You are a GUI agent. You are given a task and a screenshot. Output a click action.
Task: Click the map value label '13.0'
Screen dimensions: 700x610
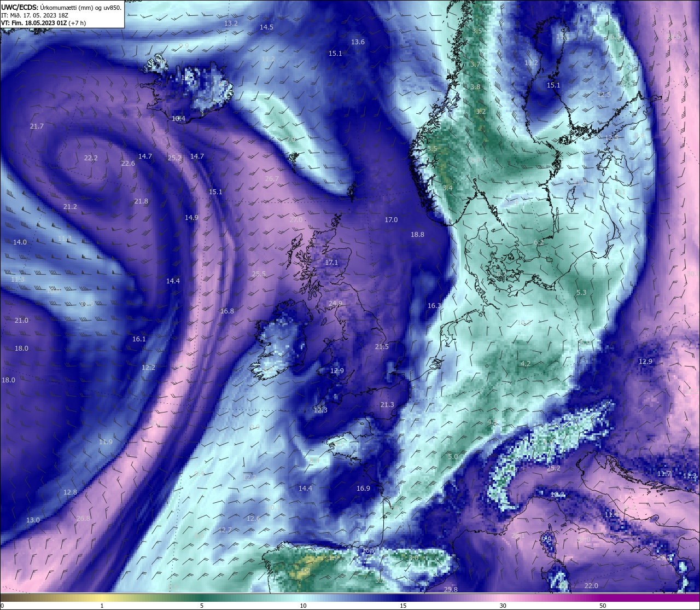pos(33,520)
